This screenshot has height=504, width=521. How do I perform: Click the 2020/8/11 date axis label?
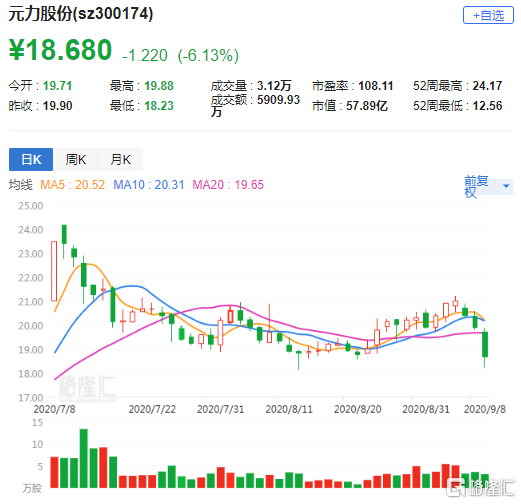[x=289, y=409]
